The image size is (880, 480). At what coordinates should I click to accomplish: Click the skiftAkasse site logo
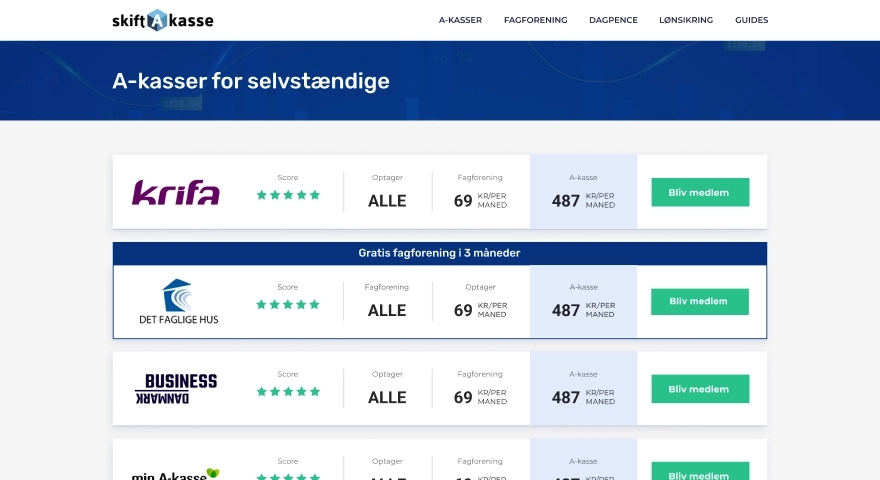coord(163,20)
